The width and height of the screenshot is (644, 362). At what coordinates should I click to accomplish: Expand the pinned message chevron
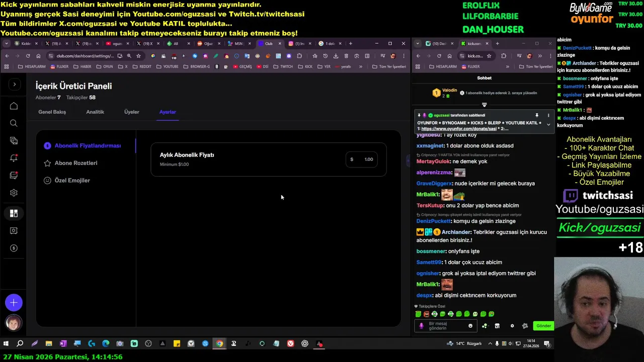coord(548,124)
